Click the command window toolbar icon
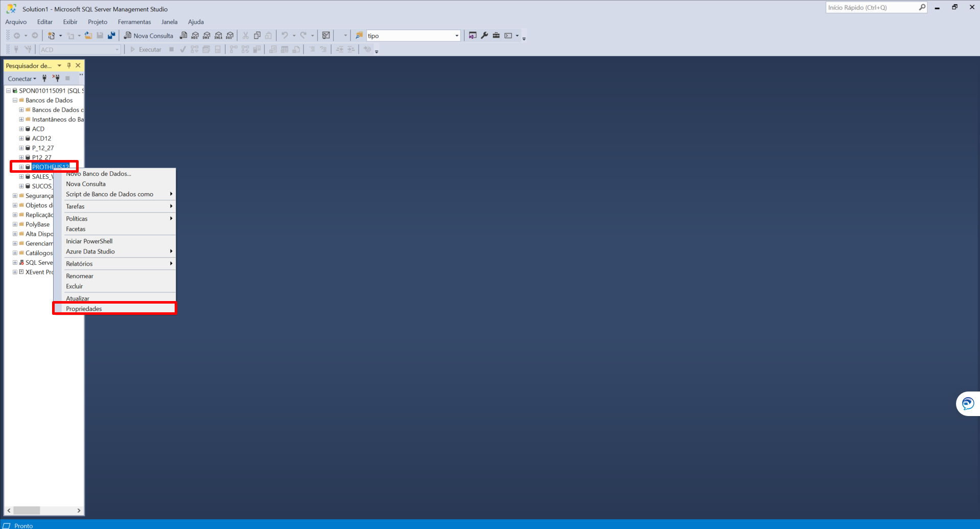The height and width of the screenshot is (529, 980). coord(508,36)
